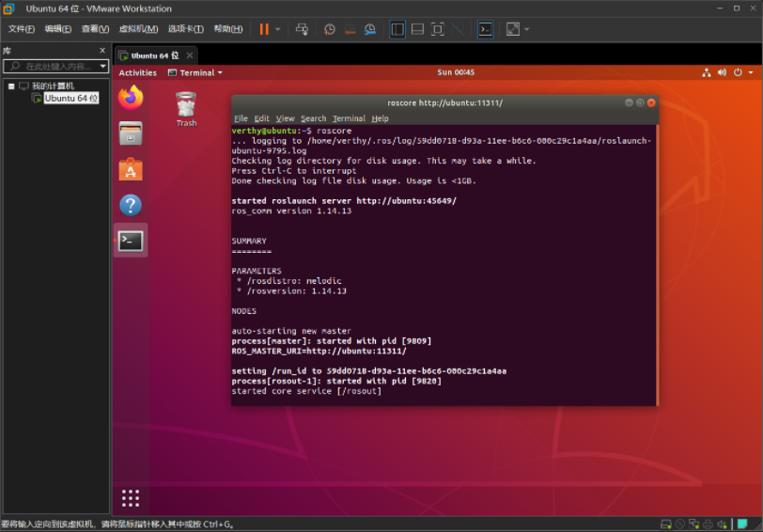Click the ROS_MASTER_URI line in terminal
Image resolution: width=763 pixels, height=532 pixels.
click(319, 351)
